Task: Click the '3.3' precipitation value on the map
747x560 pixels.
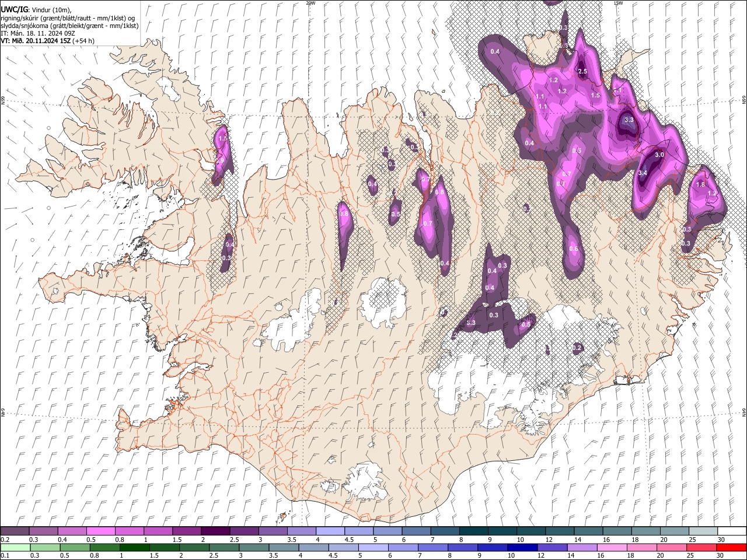Action: 629,120
